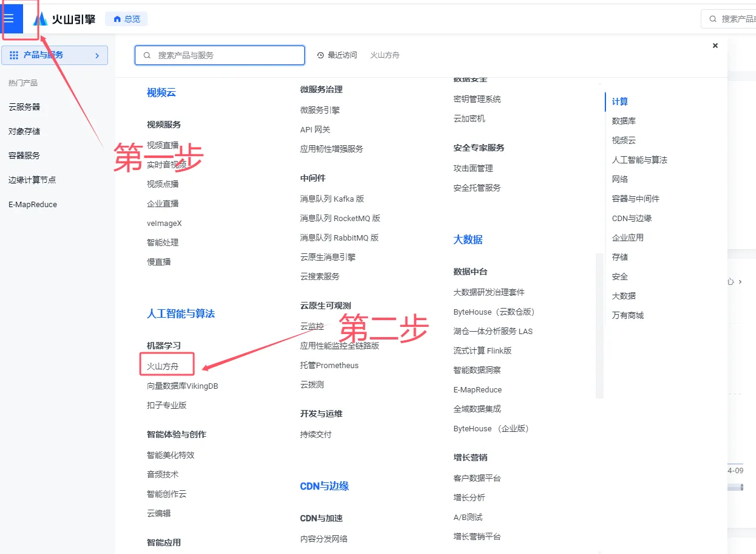Click the grid icon beside 产品与服务
This screenshot has width=756, height=554.
[14, 55]
